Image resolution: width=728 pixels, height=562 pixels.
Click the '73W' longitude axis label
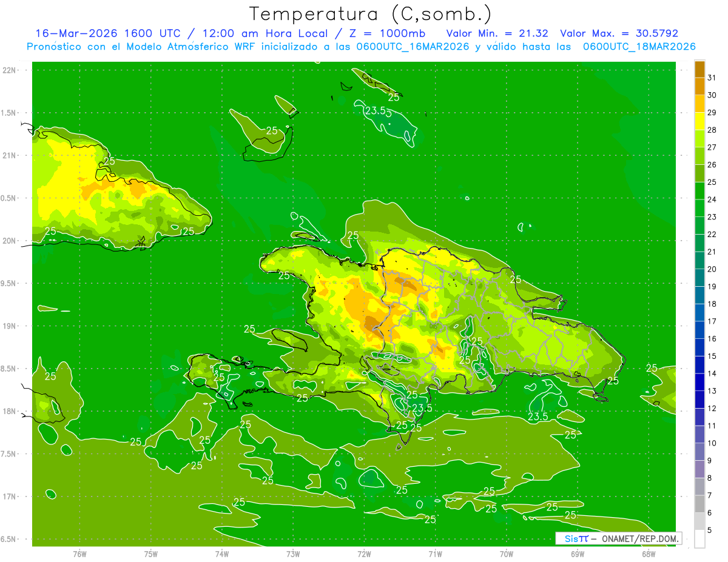click(x=293, y=554)
